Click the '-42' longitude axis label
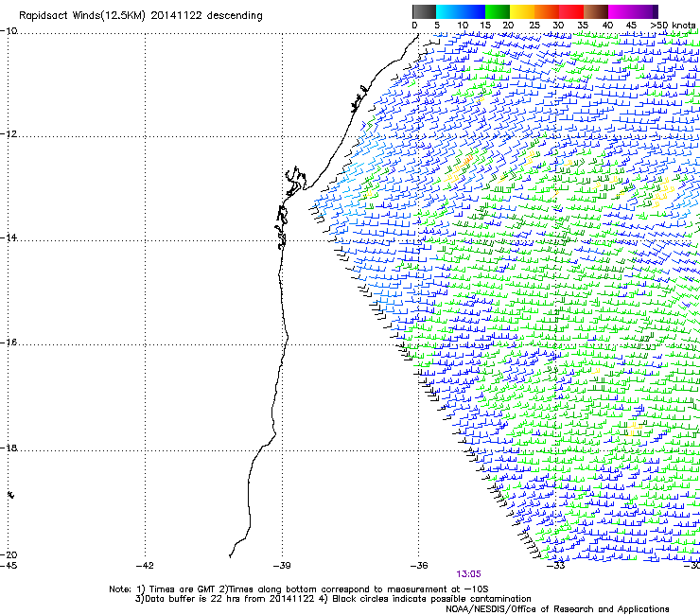The image size is (700, 615). tap(145, 566)
